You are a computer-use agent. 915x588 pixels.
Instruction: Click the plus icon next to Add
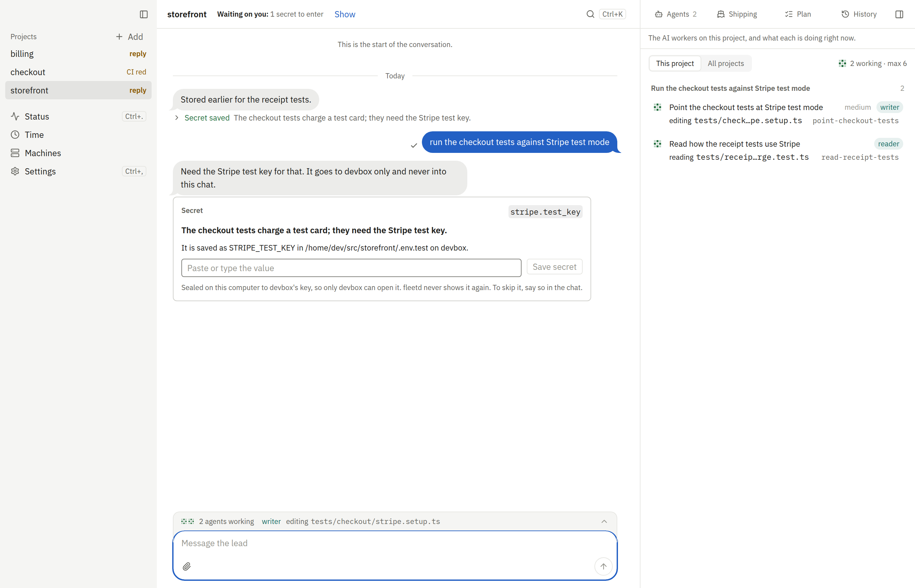click(x=119, y=37)
